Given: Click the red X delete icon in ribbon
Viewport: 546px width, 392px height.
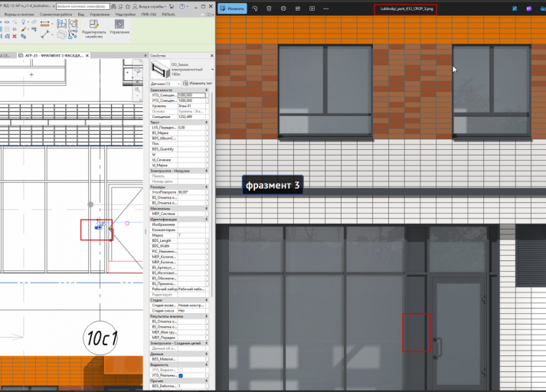Looking at the screenshot, I should coord(15,36).
